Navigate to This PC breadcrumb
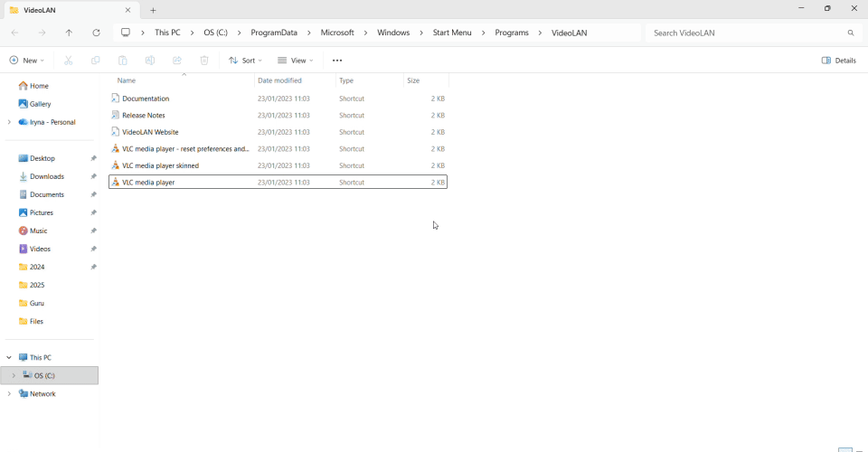The width and height of the screenshot is (868, 452). tap(167, 33)
